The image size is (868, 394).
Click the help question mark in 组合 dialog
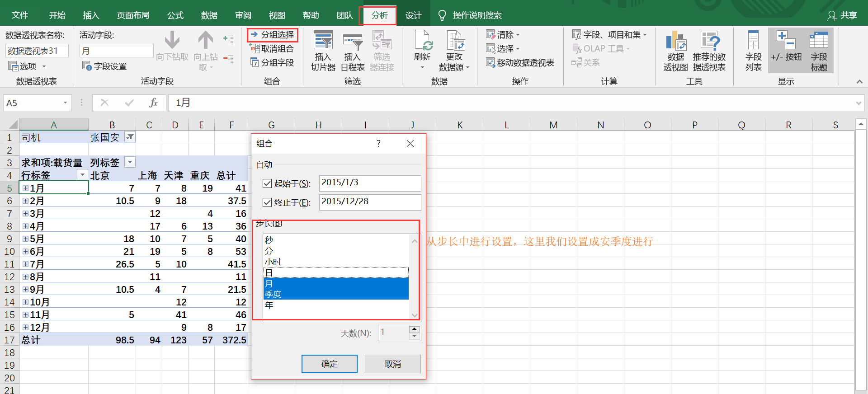click(x=378, y=143)
